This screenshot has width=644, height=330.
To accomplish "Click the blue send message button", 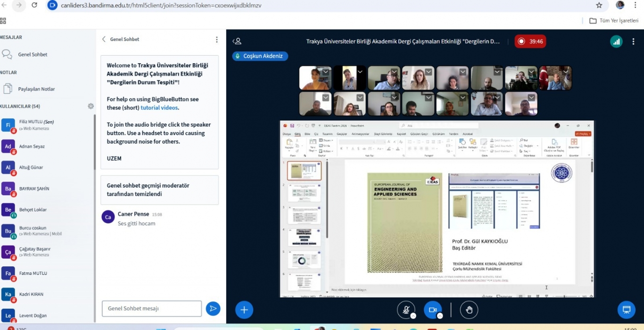I will [x=213, y=309].
